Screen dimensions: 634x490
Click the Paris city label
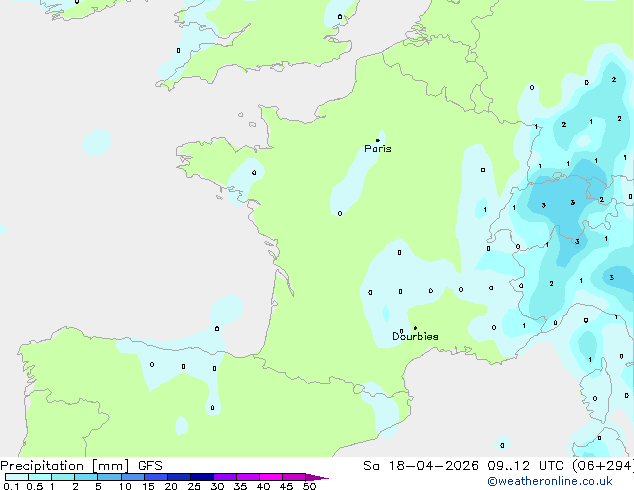tap(378, 149)
